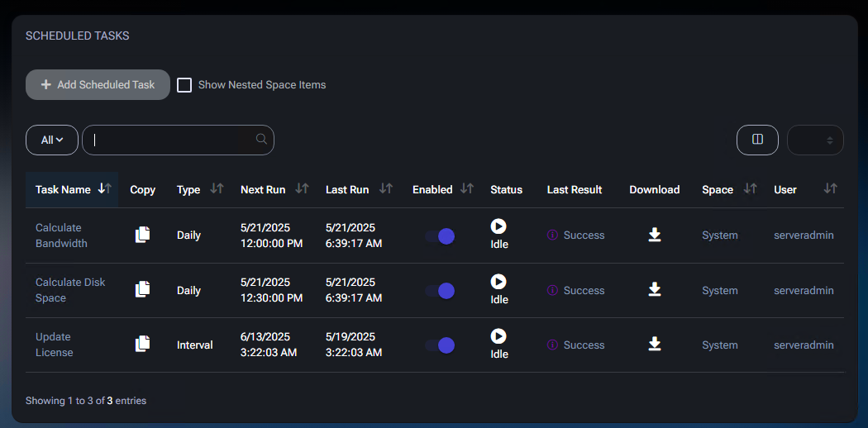Download Calculate Bandwidth task log

click(655, 235)
